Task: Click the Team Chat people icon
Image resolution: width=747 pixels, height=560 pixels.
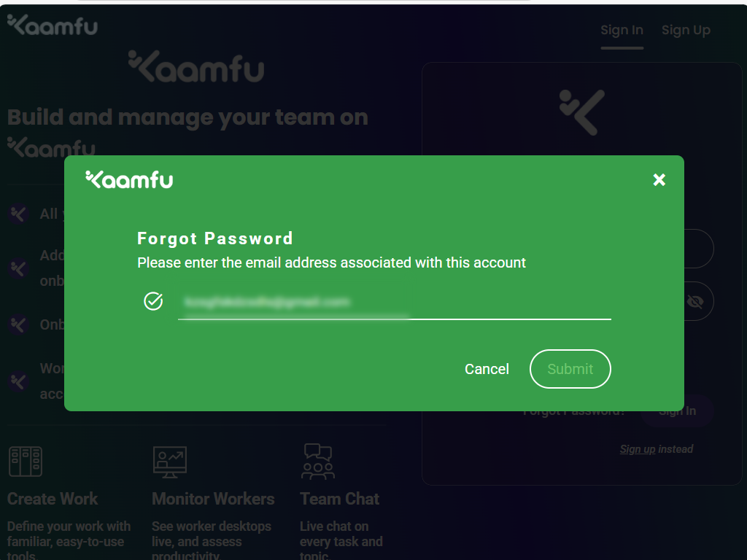Action: (x=318, y=462)
